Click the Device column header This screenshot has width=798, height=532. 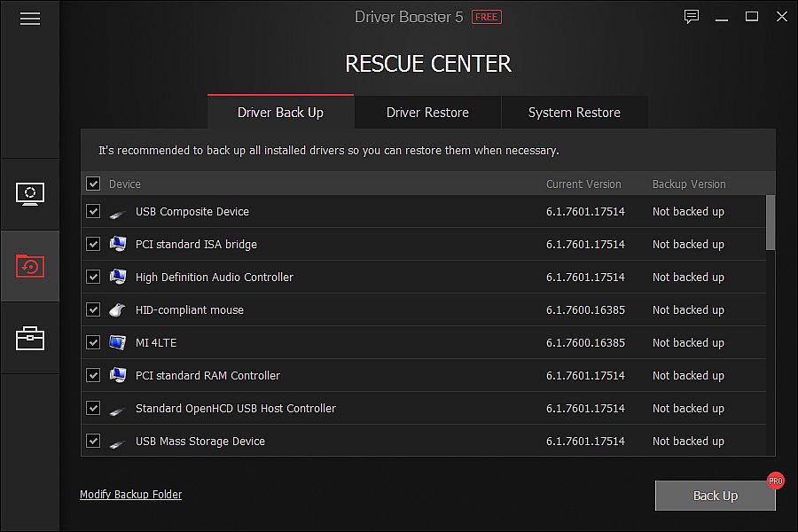[x=125, y=184]
